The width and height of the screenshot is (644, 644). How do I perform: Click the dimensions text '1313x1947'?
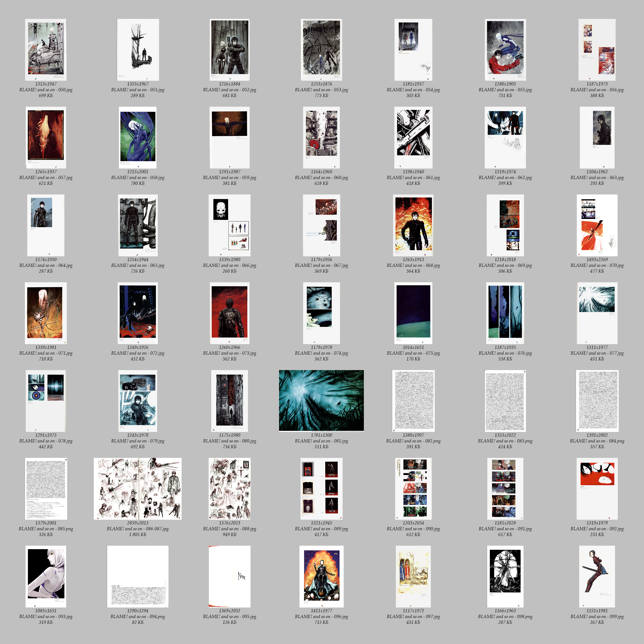[x=46, y=84]
